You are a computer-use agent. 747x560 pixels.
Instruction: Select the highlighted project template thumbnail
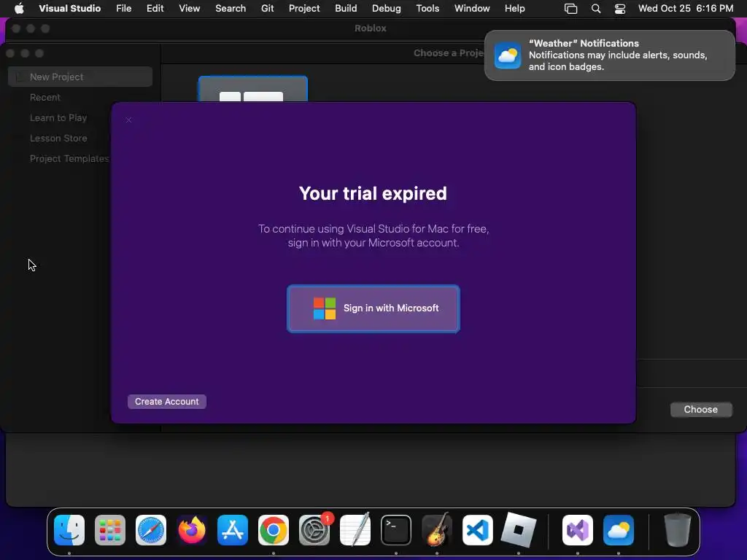click(253, 89)
